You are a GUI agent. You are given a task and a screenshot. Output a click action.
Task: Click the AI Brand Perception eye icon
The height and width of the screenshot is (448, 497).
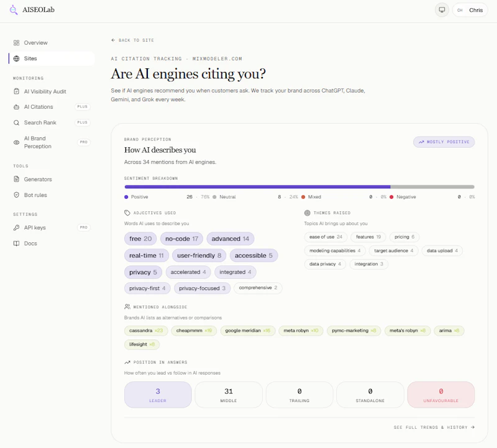pos(17,142)
